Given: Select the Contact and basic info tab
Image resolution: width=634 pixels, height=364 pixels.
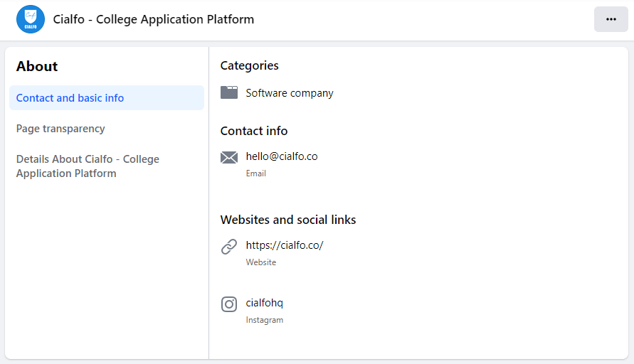Looking at the screenshot, I should (70, 98).
